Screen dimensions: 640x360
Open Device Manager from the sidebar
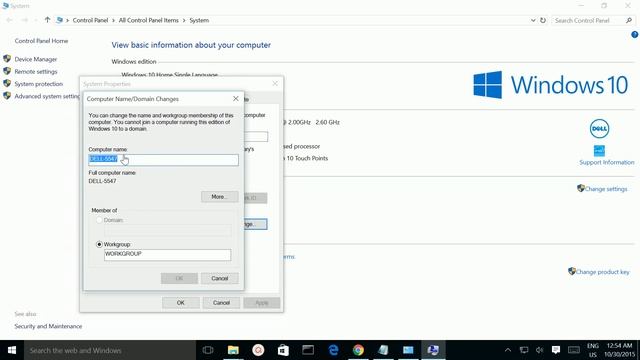click(36, 59)
